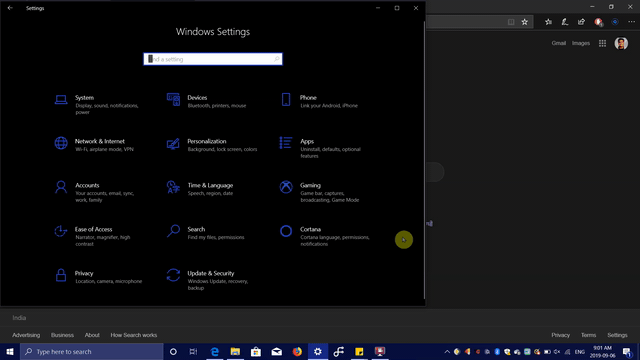Image resolution: width=640 pixels, height=360 pixels.
Task: Expand the hidden system tray icons chevron
Action: pyautogui.click(x=447, y=352)
